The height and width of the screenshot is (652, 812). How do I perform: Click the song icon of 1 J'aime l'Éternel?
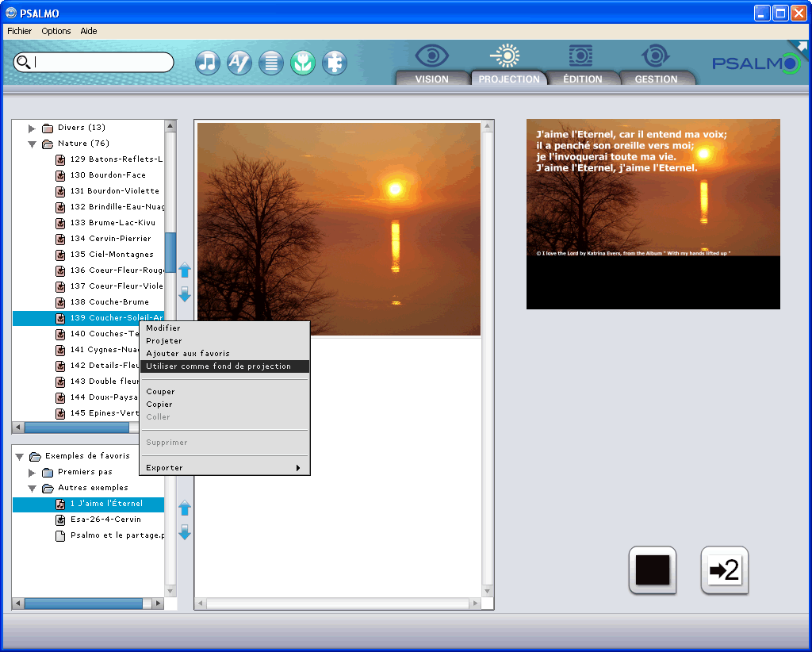(x=60, y=504)
